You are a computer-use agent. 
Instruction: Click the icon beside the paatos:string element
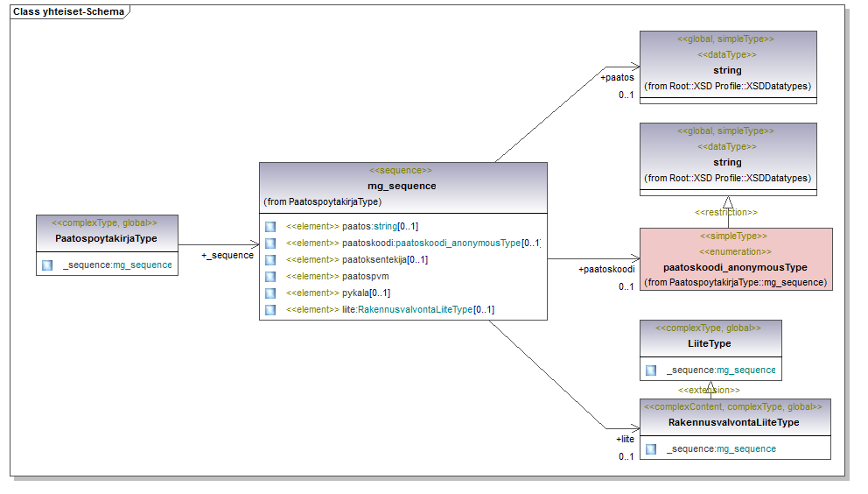coord(270,227)
